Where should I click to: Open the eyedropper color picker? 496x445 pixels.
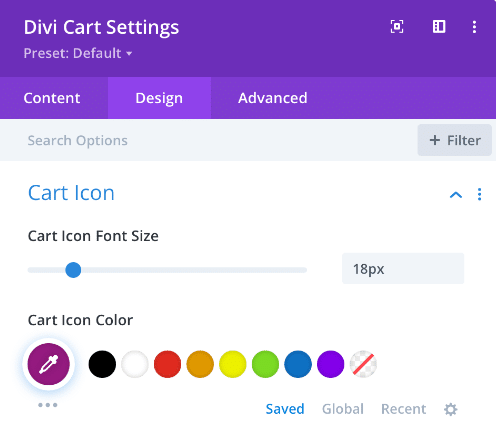point(49,364)
